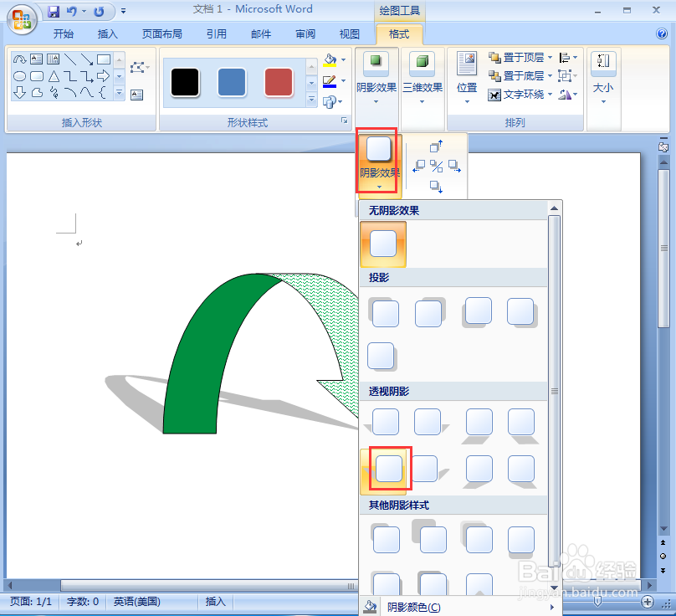Viewport: 676px width, 616px height.
Task: Click the shadow gallery scroll up arrow
Action: pyautogui.click(x=555, y=208)
